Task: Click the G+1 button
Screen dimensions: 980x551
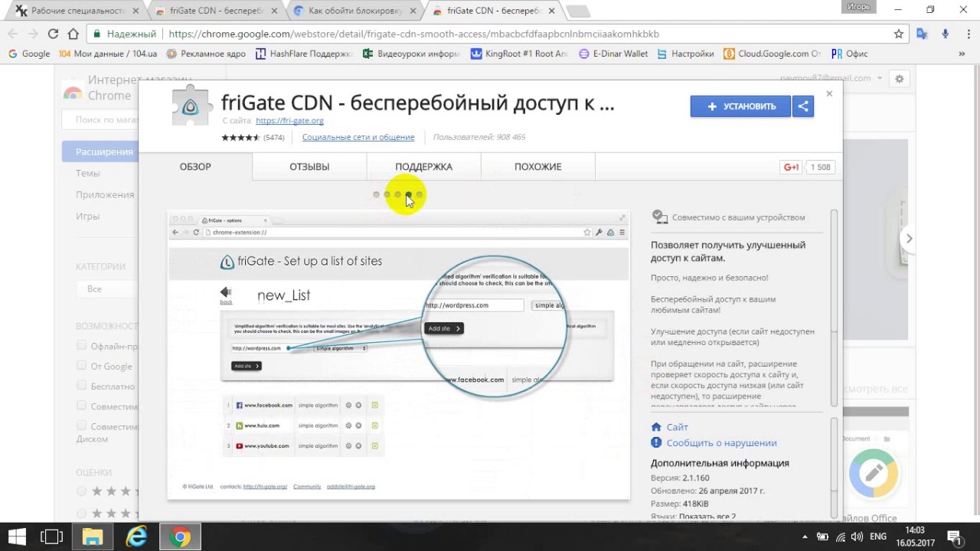Action: coord(791,167)
